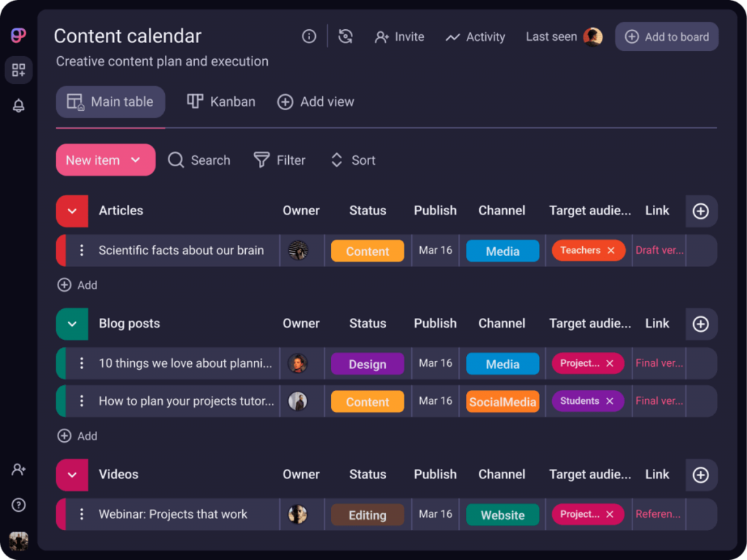Screen dimensions: 747x560
Task: Open the Draft version link on the Articles row
Action: [x=659, y=250]
